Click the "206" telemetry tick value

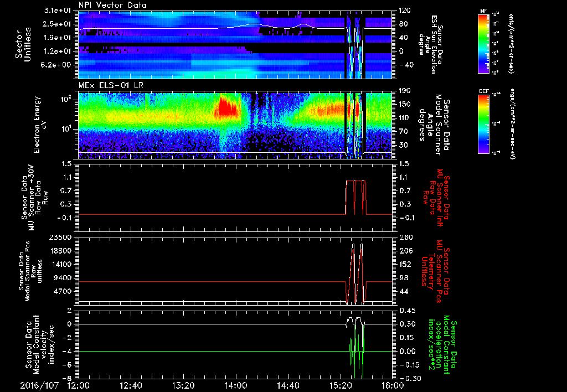click(405, 251)
